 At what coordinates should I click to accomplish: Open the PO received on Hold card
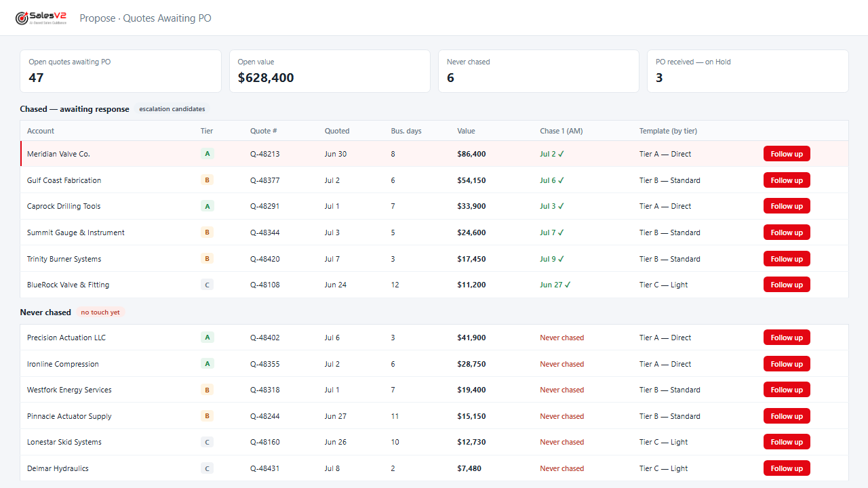pos(748,71)
